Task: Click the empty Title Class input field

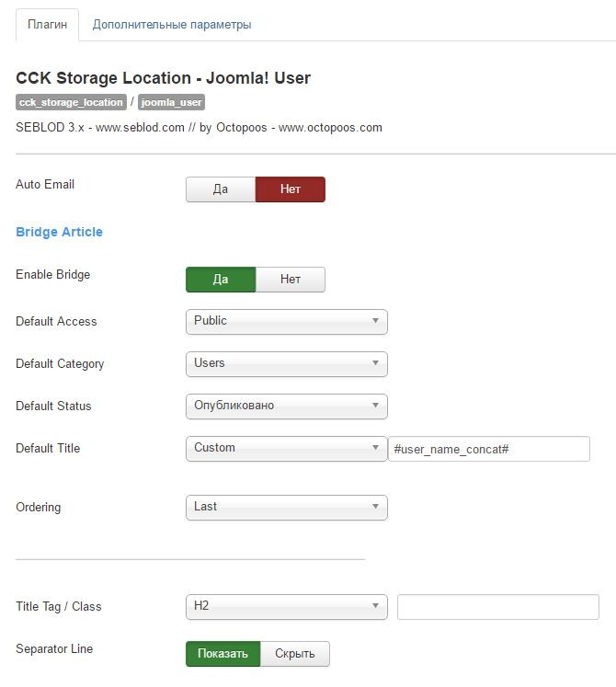Action: point(498,607)
